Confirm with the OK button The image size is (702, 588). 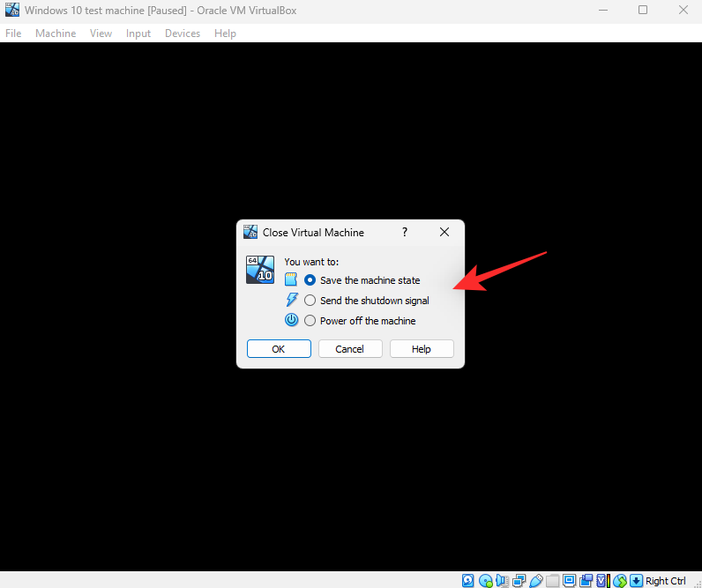[x=279, y=348]
